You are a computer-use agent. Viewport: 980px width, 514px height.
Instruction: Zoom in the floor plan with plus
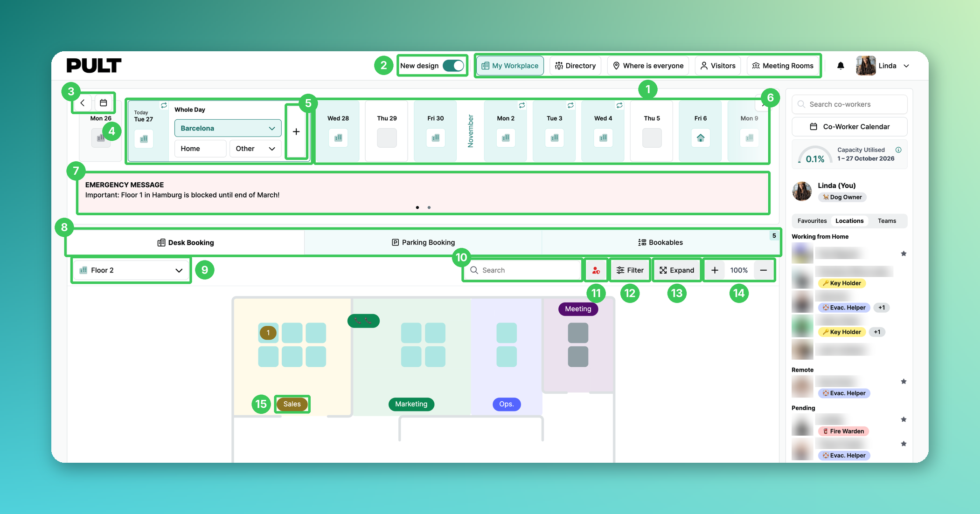pyautogui.click(x=715, y=270)
